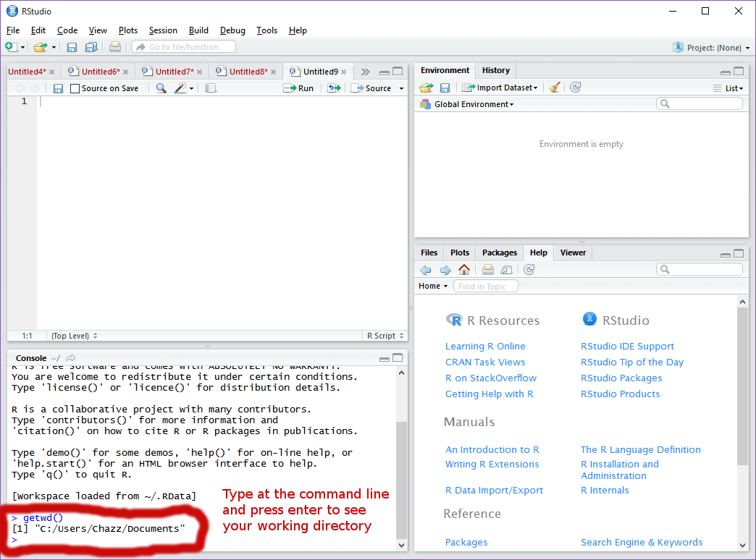Click the Save All documents icon
Image resolution: width=756 pixels, height=560 pixels.
(x=91, y=47)
